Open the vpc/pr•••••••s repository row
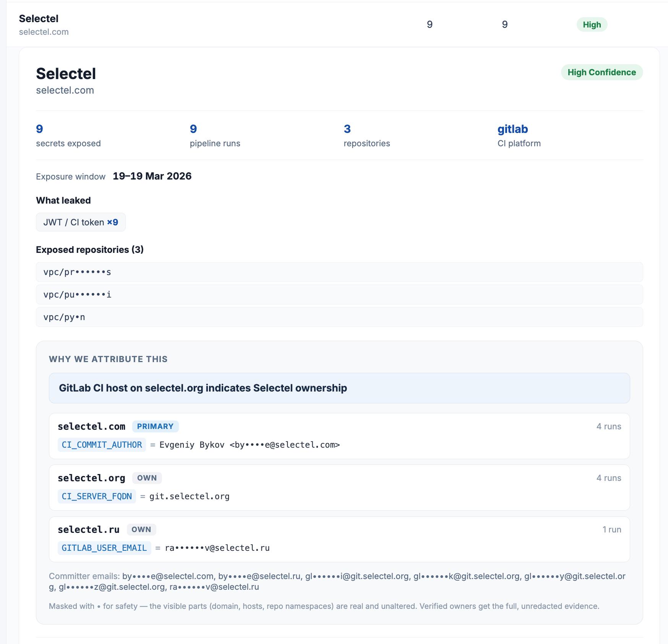This screenshot has height=644, width=668. (339, 272)
